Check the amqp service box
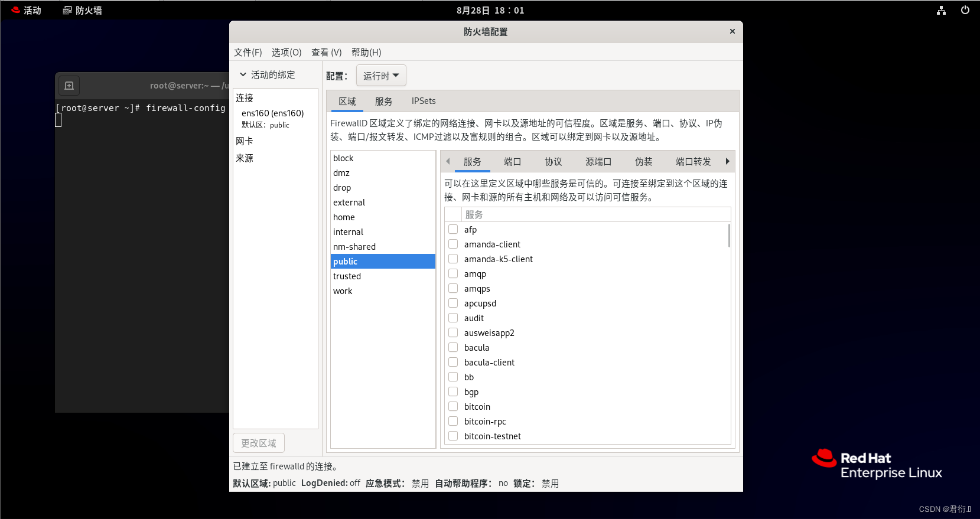The height and width of the screenshot is (519, 980). point(453,273)
